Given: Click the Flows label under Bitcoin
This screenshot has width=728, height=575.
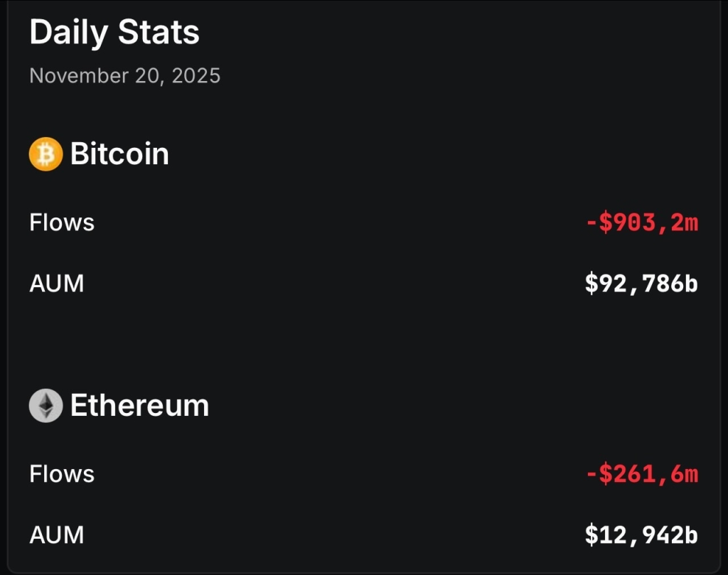Looking at the screenshot, I should click(62, 222).
